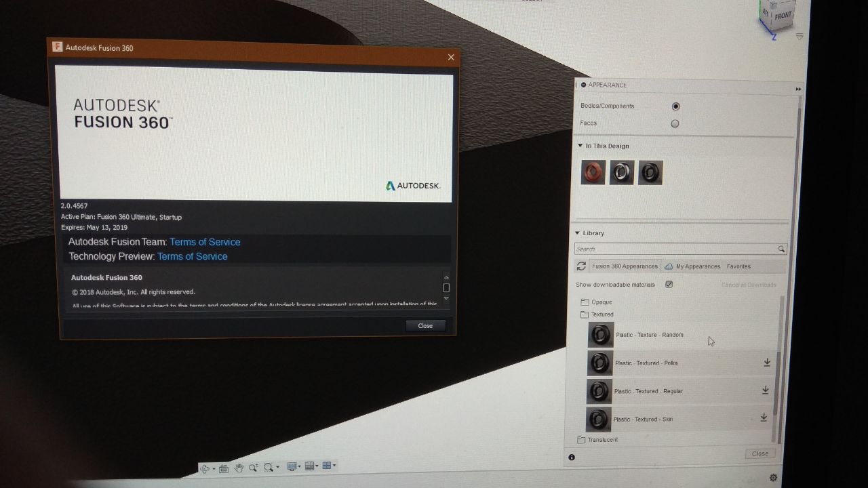Click Cancel all Downloads

[x=749, y=285]
